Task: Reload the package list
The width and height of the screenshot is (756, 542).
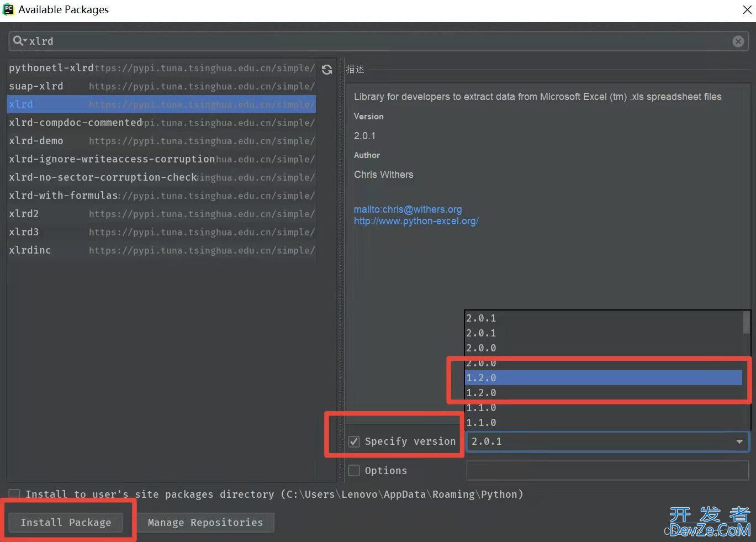Action: [327, 70]
